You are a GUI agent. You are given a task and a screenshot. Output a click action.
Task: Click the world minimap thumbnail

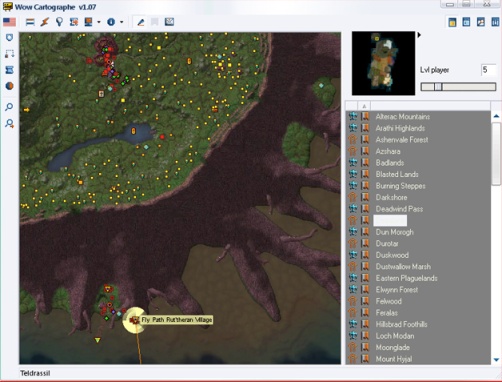pyautogui.click(x=383, y=63)
